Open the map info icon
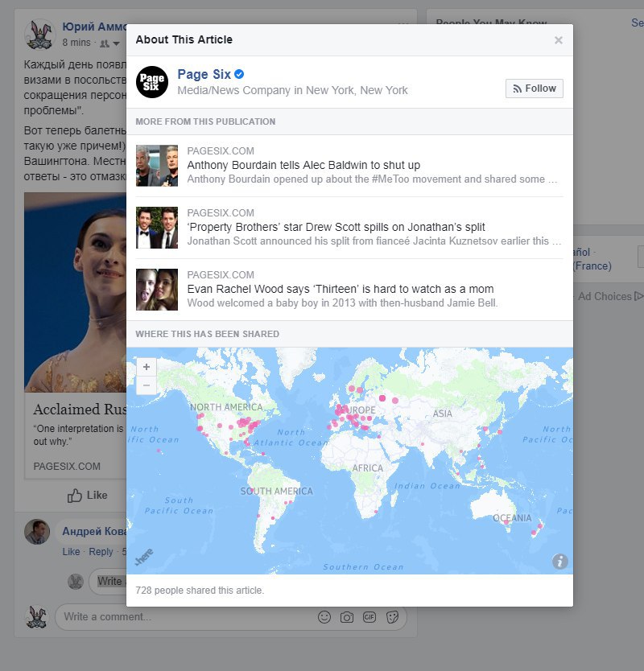The height and width of the screenshot is (671, 644). click(560, 561)
